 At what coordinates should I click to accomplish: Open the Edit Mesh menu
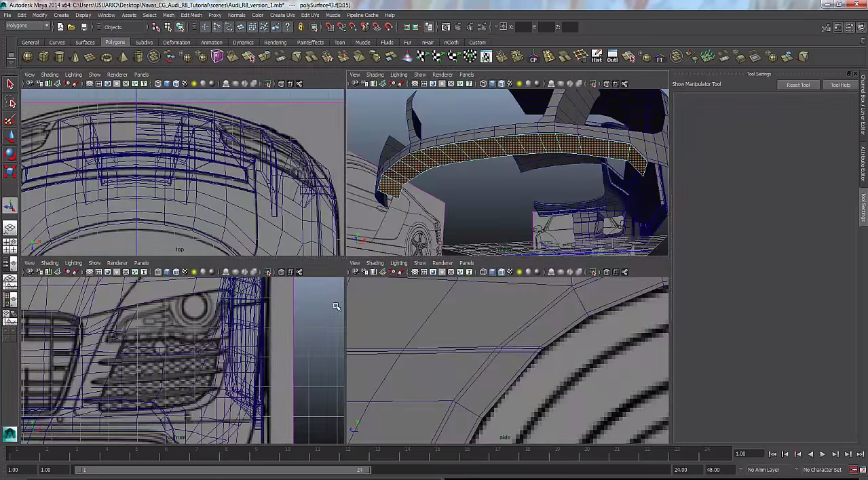click(x=191, y=15)
